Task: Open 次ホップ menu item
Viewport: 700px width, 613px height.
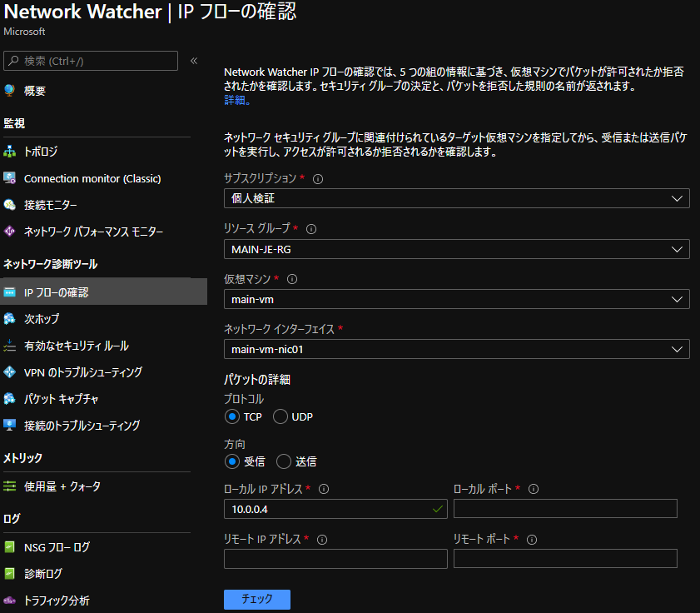Action: 42,318
